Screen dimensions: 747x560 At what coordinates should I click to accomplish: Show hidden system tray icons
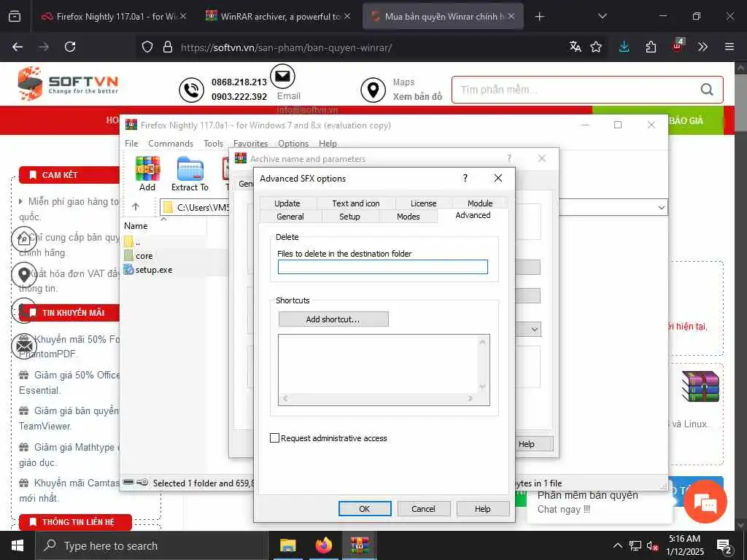click(x=617, y=545)
